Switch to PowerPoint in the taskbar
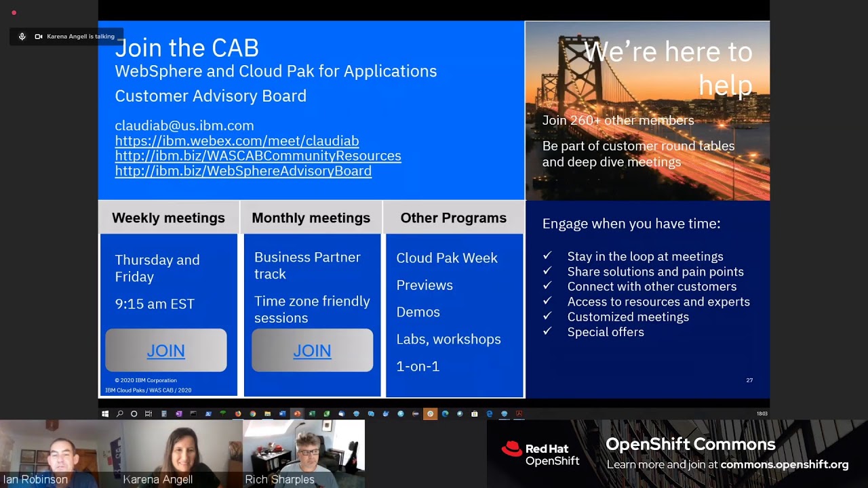 (x=297, y=413)
